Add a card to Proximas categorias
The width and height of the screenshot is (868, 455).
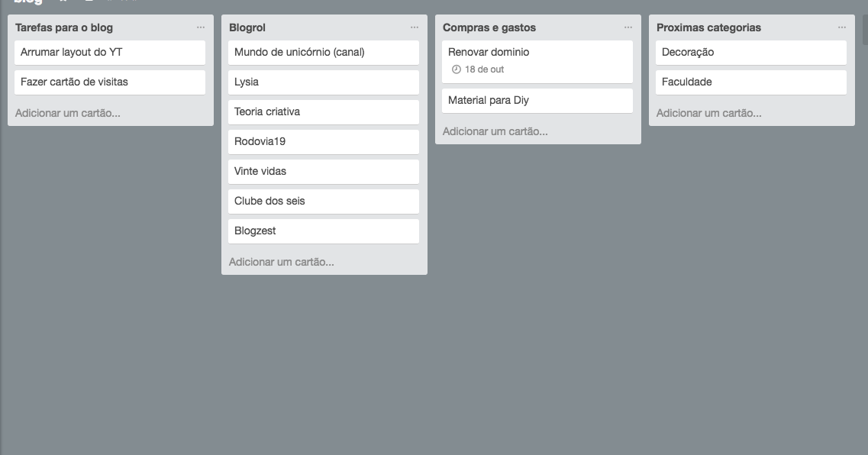click(x=708, y=113)
